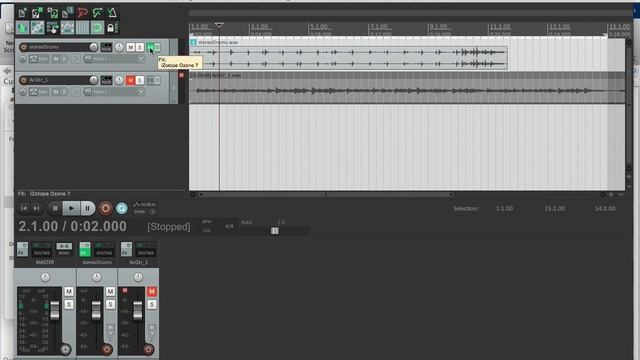Click the transport Record button
640x360 pixels.
click(105, 208)
